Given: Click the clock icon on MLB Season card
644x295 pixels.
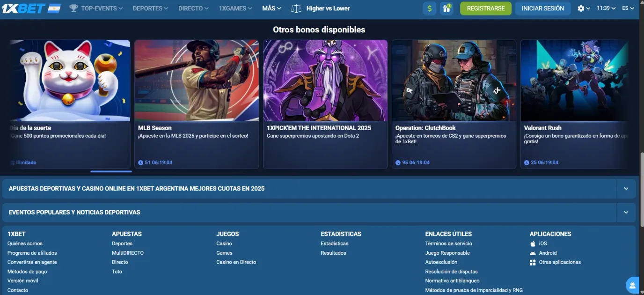Looking at the screenshot, I should pos(141,163).
